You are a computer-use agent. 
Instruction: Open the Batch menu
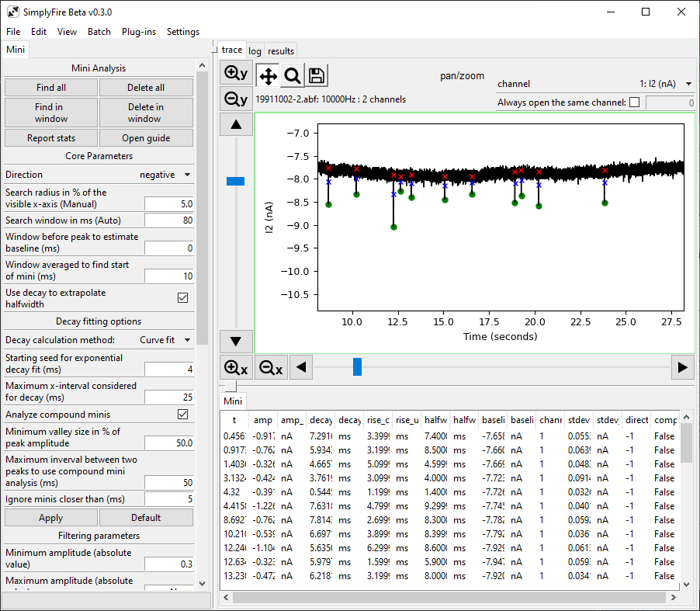[99, 32]
